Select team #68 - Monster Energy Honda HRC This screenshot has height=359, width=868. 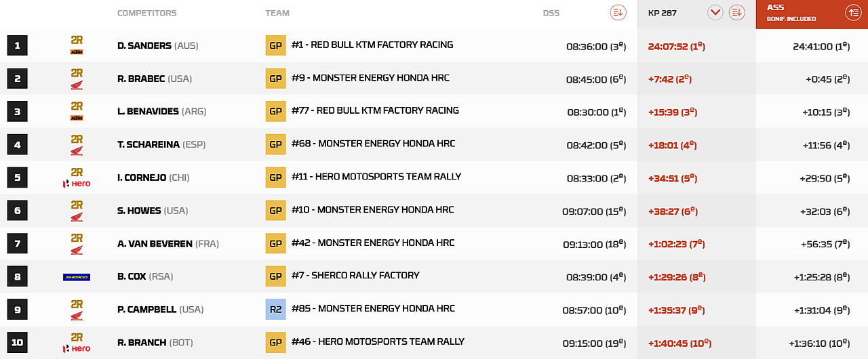(373, 144)
